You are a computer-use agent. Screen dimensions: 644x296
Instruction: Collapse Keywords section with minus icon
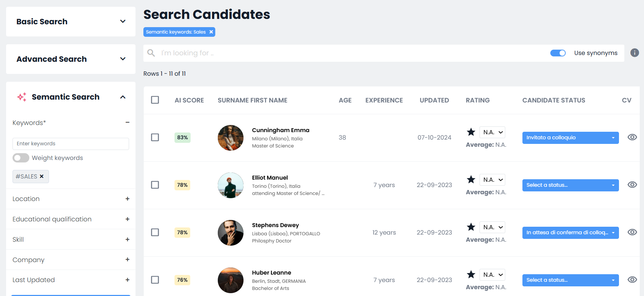127,122
